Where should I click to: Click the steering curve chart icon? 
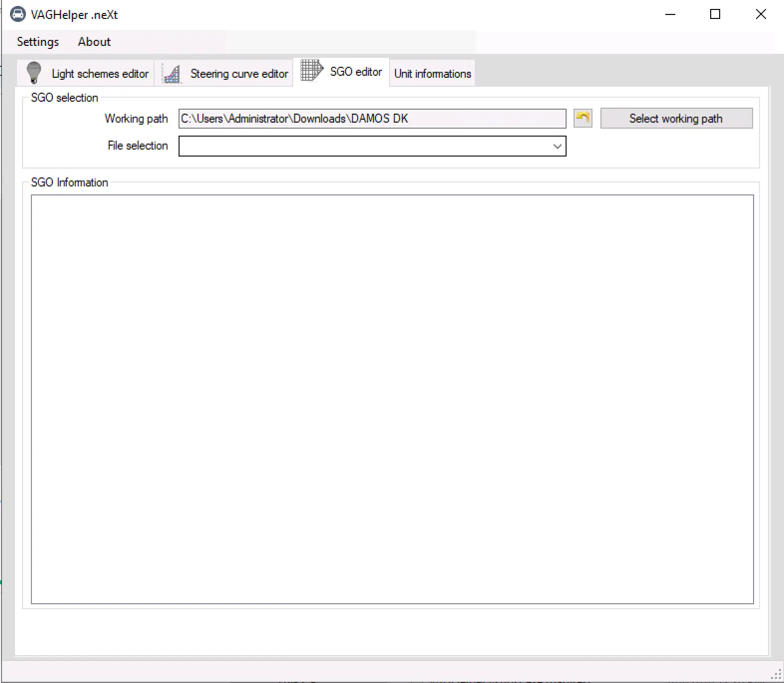coord(172,74)
